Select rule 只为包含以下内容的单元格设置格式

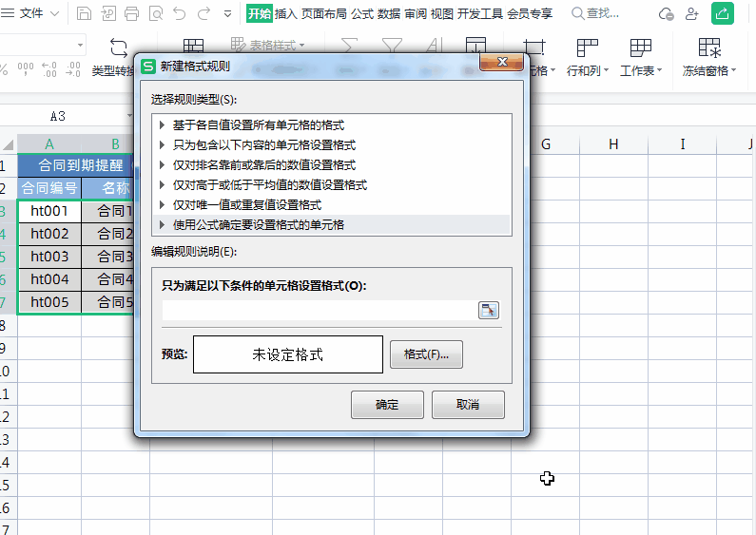coord(331,145)
